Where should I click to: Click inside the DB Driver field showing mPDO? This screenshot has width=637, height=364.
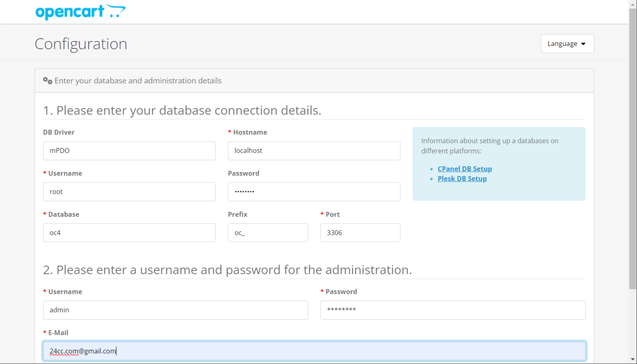click(129, 150)
